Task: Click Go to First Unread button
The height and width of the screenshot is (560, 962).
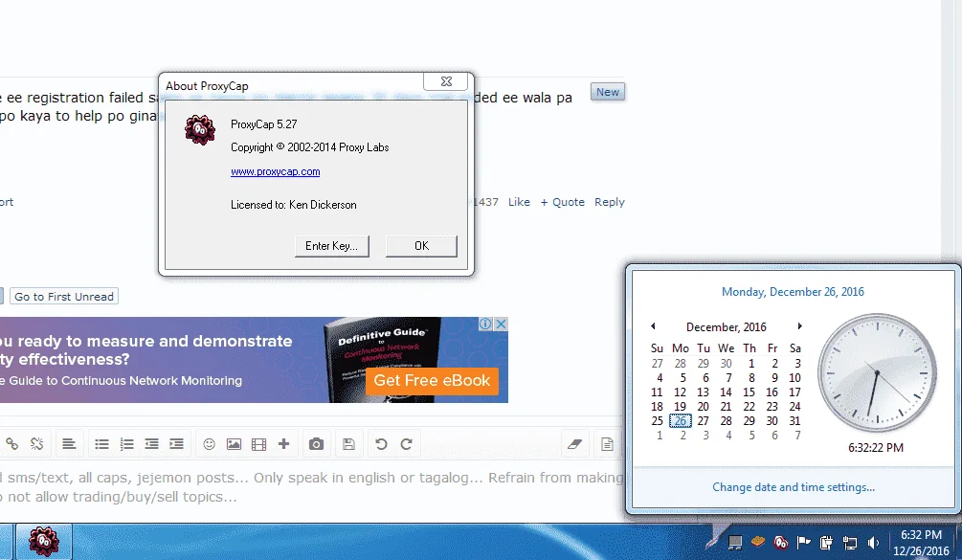Action: click(64, 296)
